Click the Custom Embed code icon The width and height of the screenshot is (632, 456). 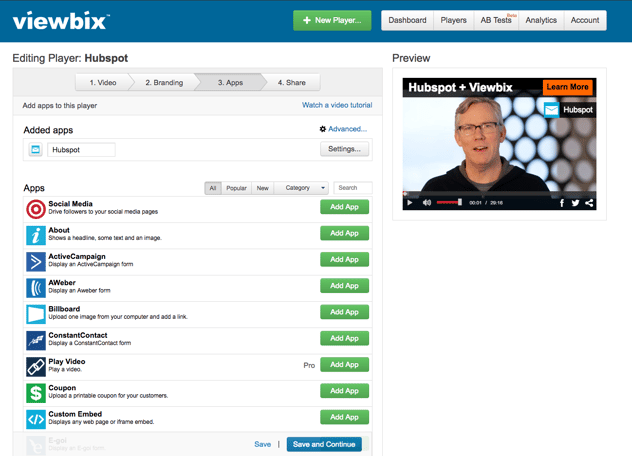(x=35, y=419)
